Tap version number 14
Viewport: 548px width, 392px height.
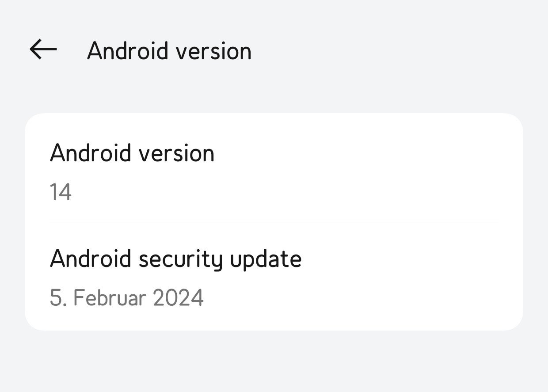(x=61, y=192)
